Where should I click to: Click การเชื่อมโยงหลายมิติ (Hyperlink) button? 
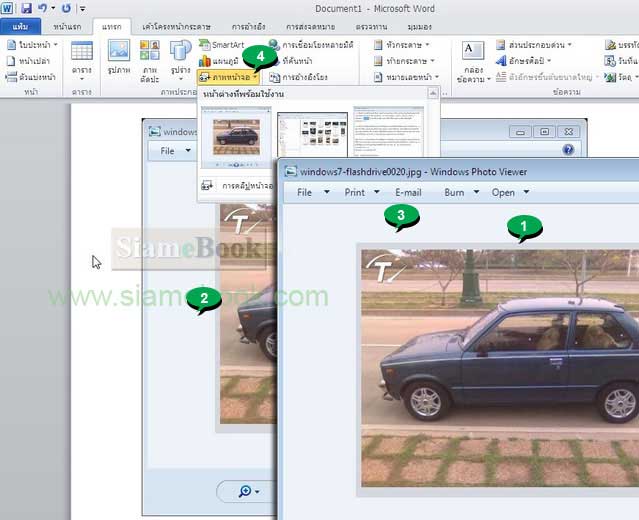pos(311,44)
